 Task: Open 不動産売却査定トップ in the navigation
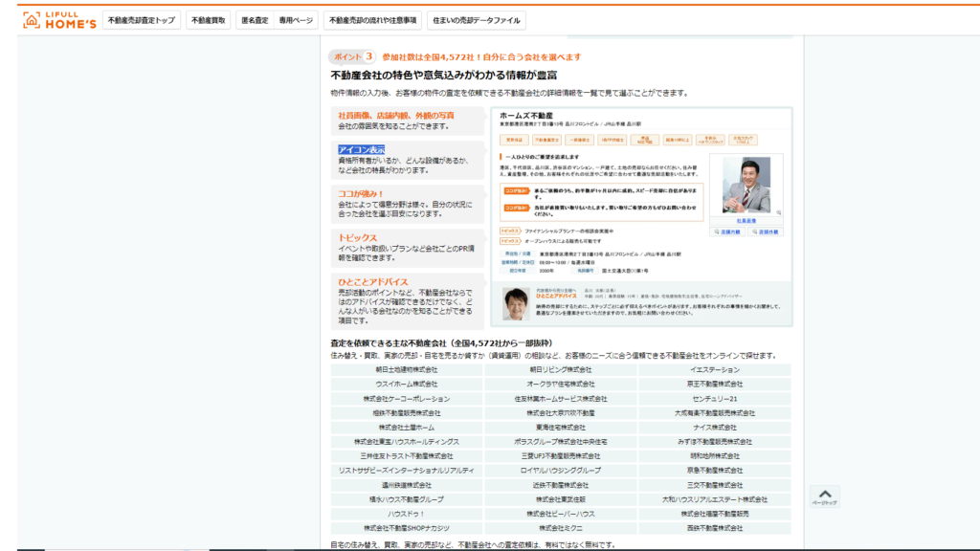[x=141, y=20]
